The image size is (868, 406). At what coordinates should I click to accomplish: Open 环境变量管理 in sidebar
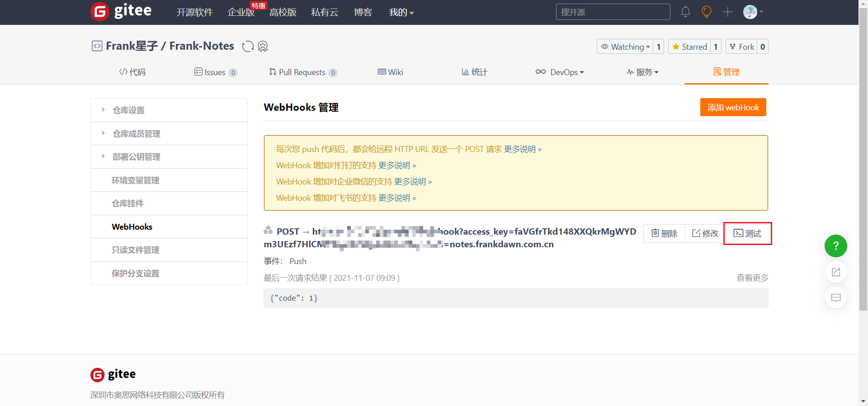click(x=169, y=180)
